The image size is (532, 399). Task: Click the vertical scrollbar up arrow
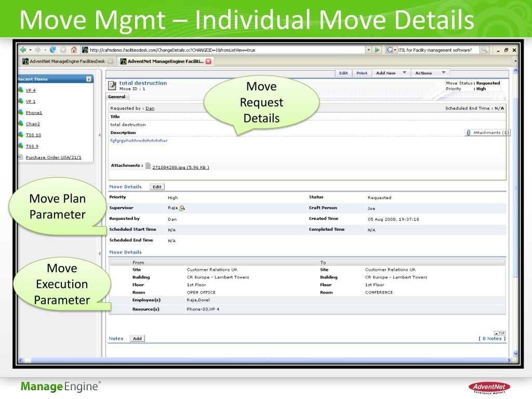click(x=515, y=71)
